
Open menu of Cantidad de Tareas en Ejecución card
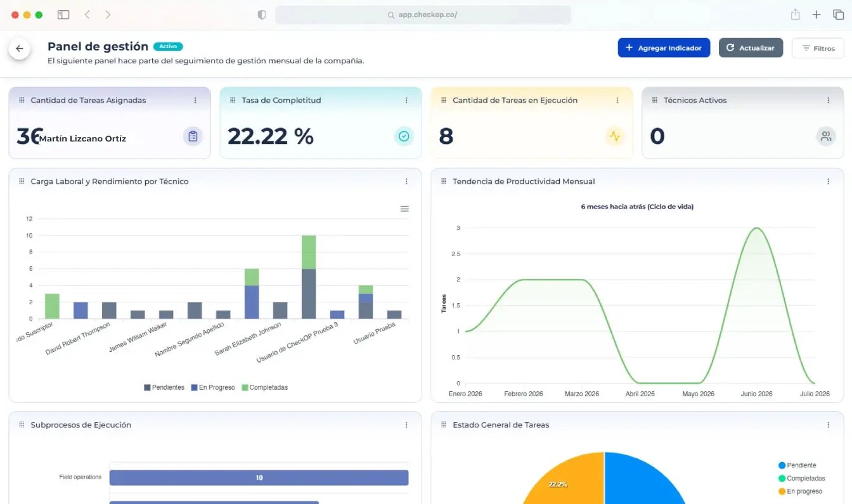tap(617, 100)
